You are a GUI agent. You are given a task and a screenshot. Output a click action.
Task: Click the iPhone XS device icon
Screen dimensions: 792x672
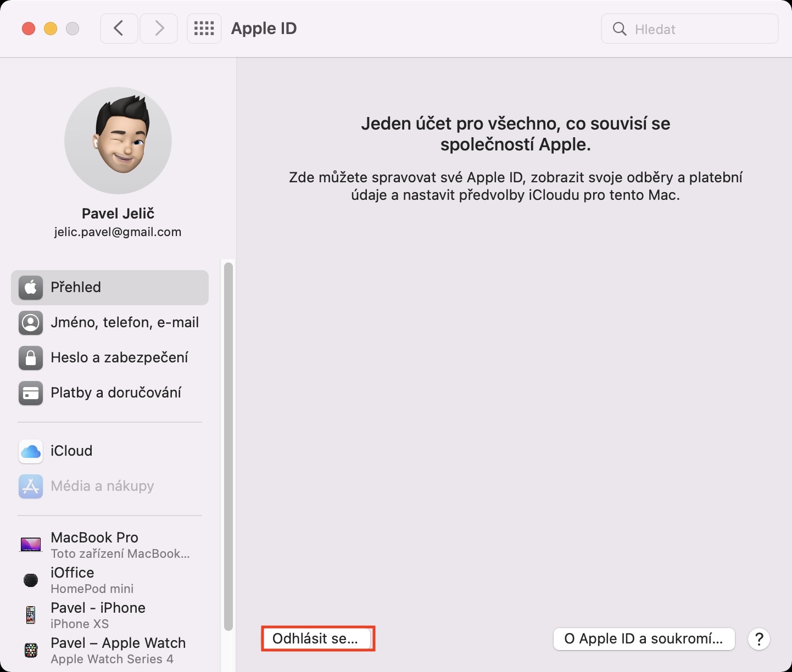31,615
